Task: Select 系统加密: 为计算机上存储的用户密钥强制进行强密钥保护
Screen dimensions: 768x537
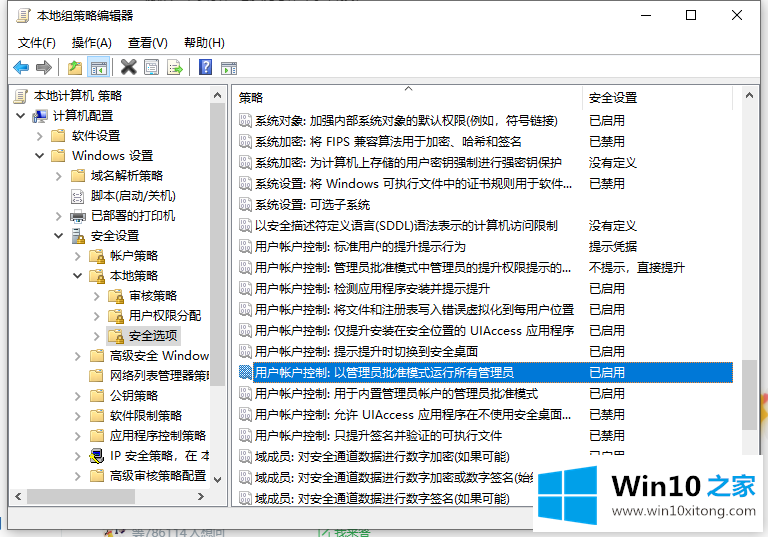Action: 408,163
